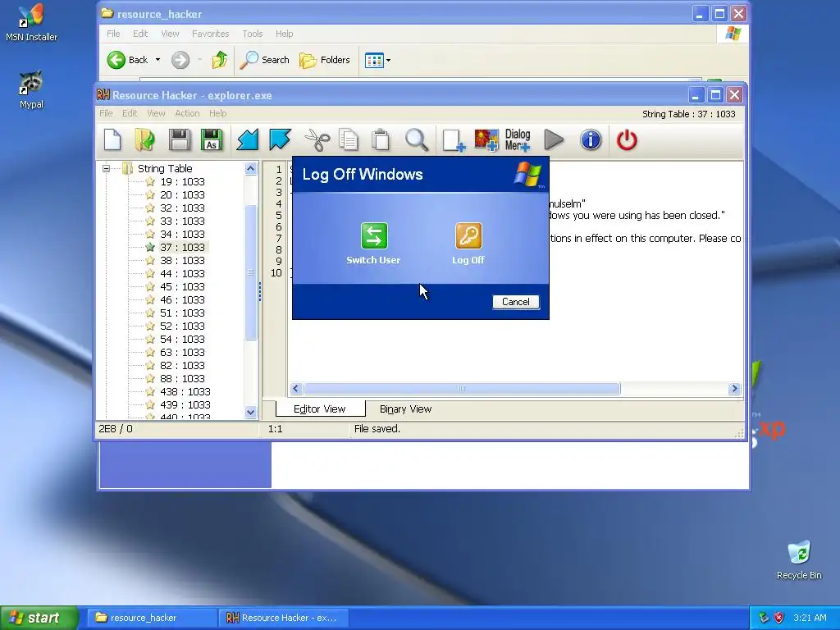Click the Paste clipboard icon
This screenshot has height=630, width=840.
pyautogui.click(x=381, y=140)
